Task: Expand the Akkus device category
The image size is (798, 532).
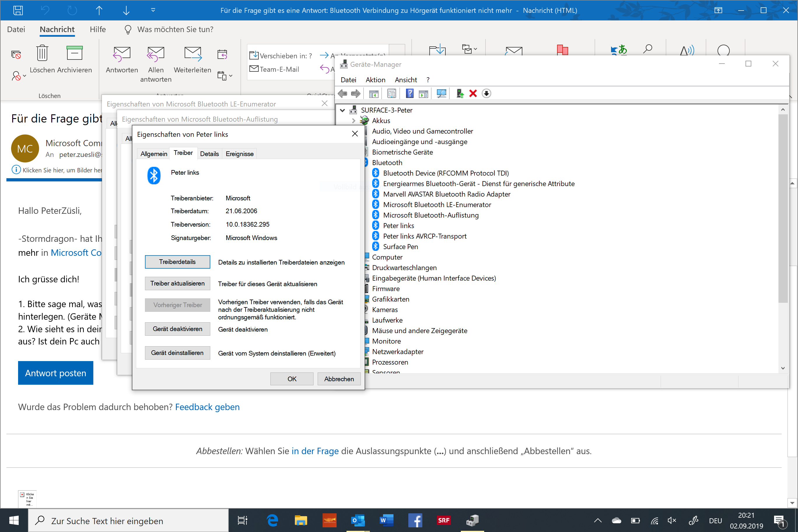Action: click(x=353, y=121)
